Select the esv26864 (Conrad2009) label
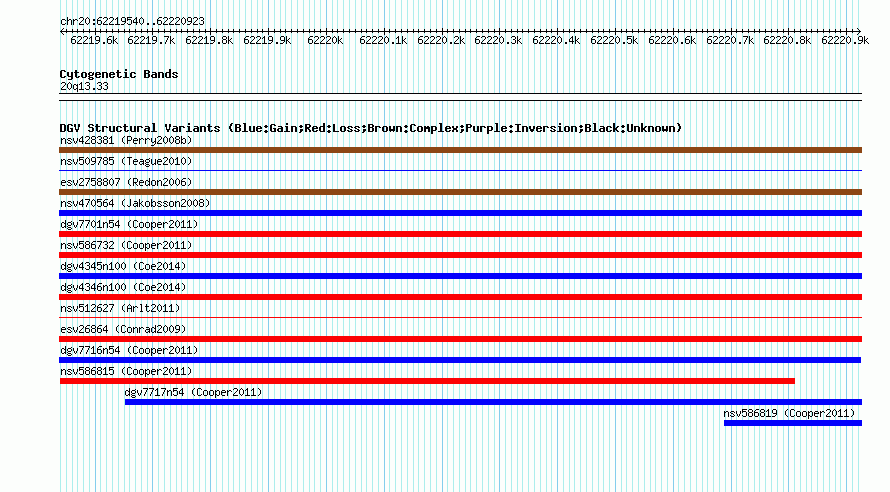Screen dimensions: 890x492 tap(123, 329)
